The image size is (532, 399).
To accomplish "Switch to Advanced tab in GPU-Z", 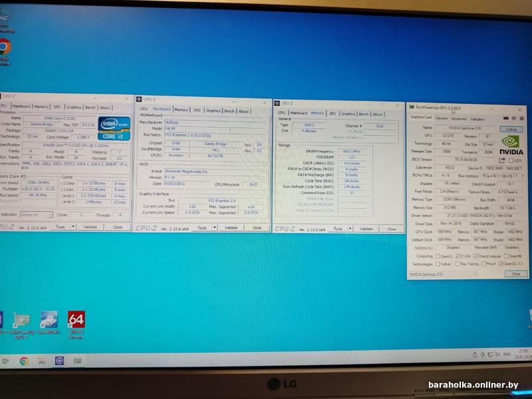I will pos(459,119).
